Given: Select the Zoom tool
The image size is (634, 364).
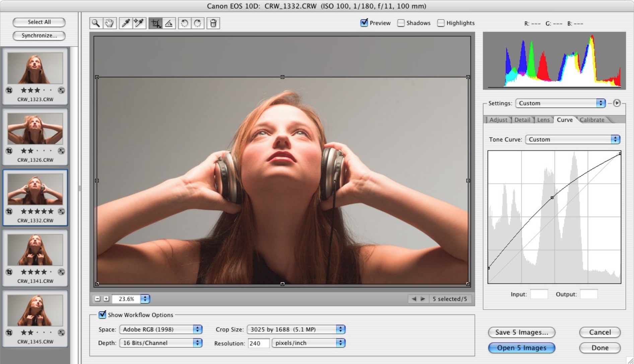Looking at the screenshot, I should (96, 23).
